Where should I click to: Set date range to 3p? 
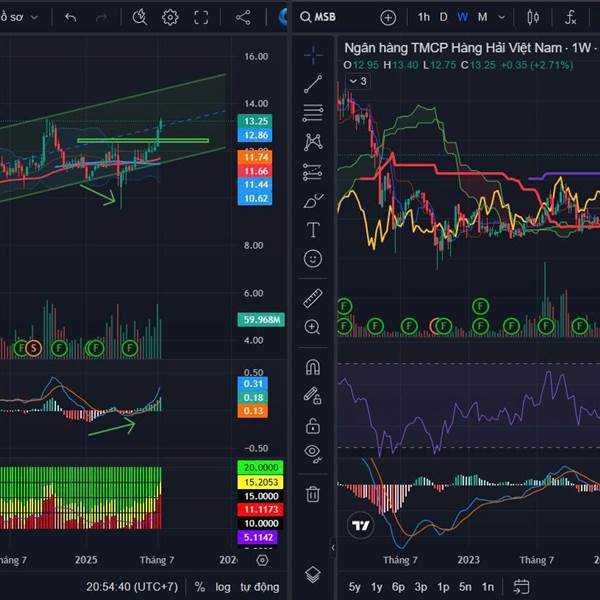coord(421,587)
